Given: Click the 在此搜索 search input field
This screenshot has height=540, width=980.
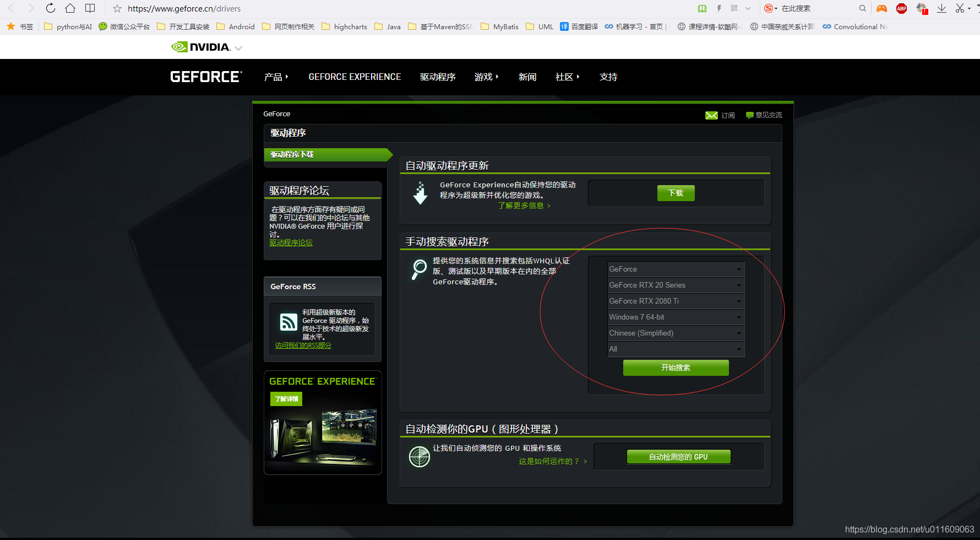Looking at the screenshot, I should coord(817,8).
